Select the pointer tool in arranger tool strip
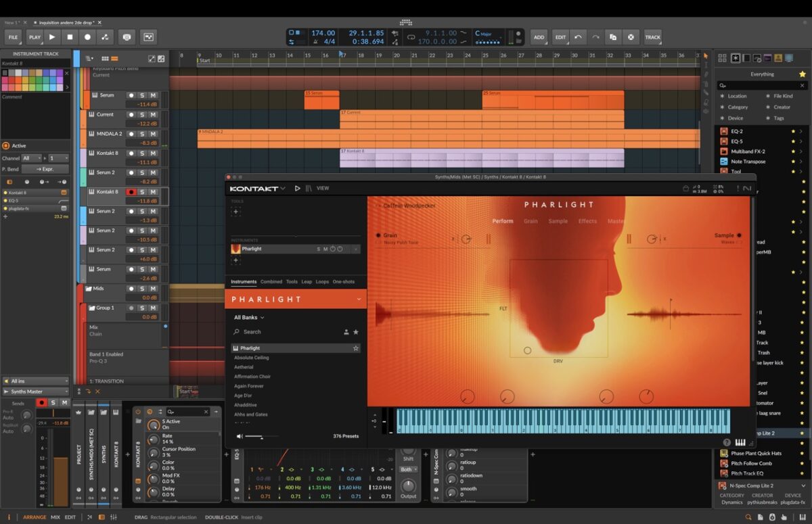This screenshot has width=812, height=524. [706, 56]
